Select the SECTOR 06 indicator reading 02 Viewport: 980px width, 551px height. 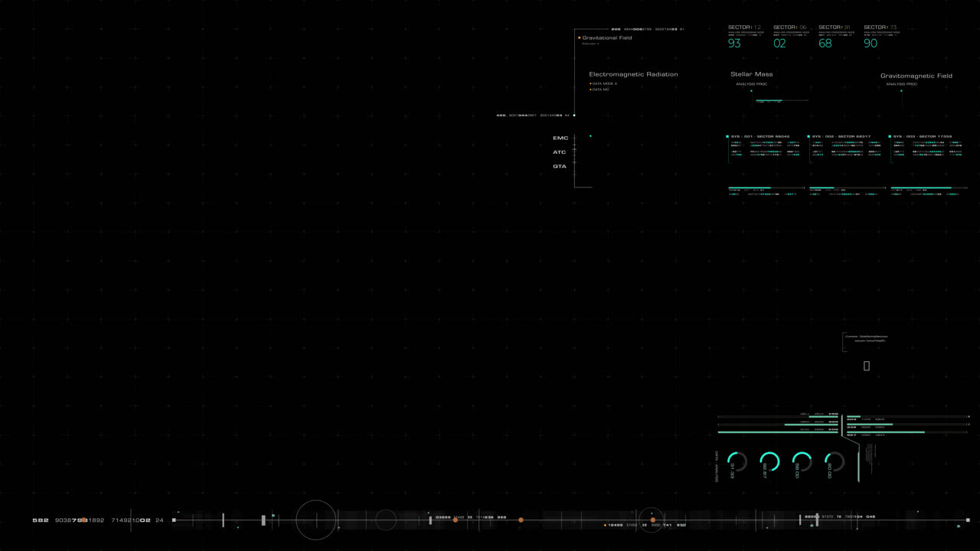(x=779, y=44)
